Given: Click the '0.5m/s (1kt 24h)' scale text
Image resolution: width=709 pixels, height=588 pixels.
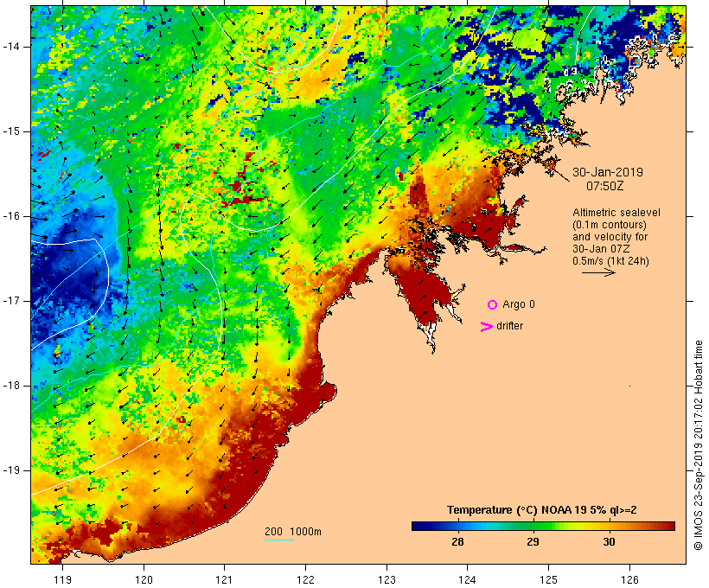Looking at the screenshot, I should 611,261.
